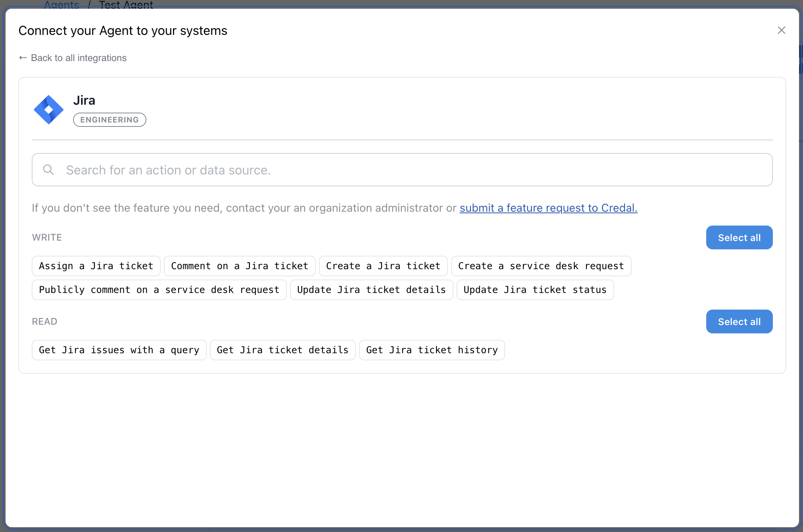
Task: Toggle 'Assign a Jira ticket' action
Action: pos(96,266)
